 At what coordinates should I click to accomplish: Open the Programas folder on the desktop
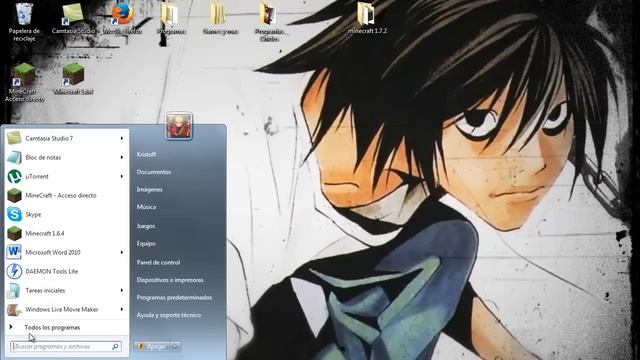[171, 18]
